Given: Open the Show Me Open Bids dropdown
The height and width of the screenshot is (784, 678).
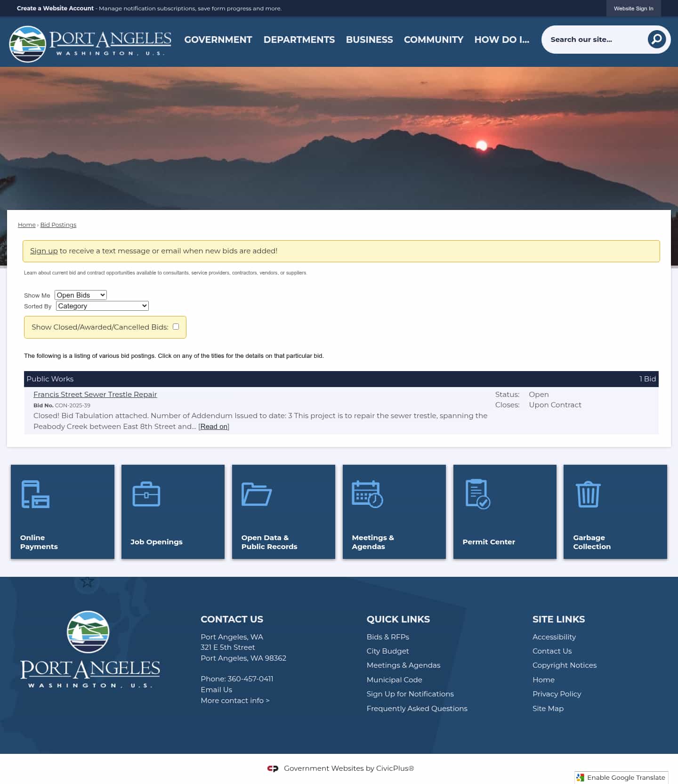Looking at the screenshot, I should point(81,295).
